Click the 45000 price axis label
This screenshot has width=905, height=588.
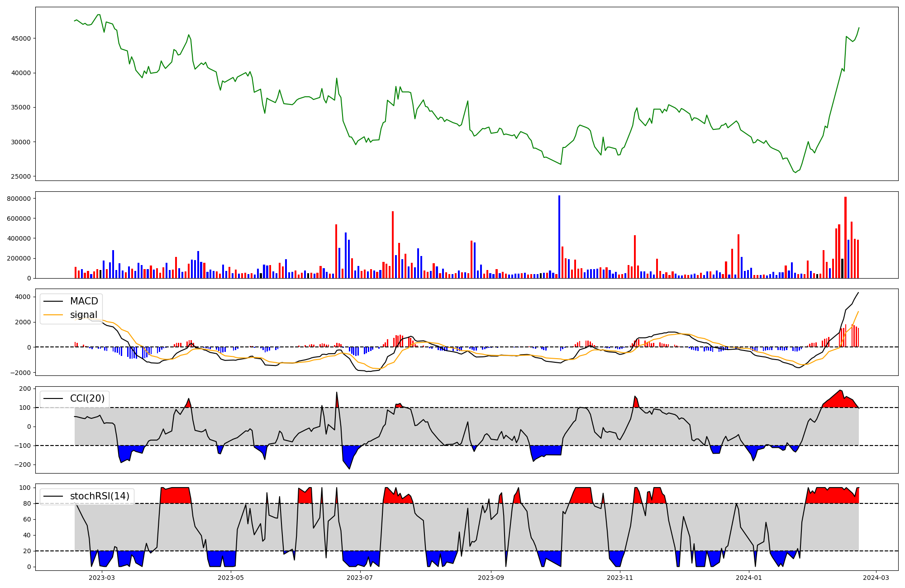click(x=22, y=38)
